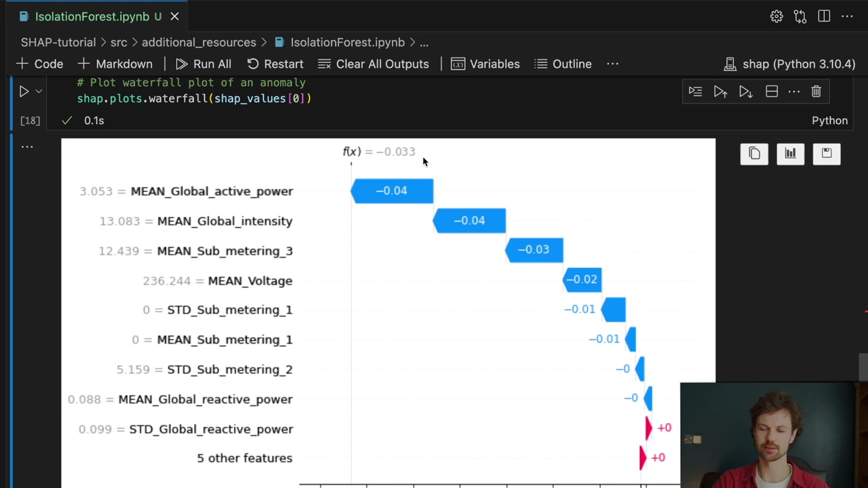Run the waterfall plot cell
The height and width of the screenshot is (488, 868).
point(24,91)
